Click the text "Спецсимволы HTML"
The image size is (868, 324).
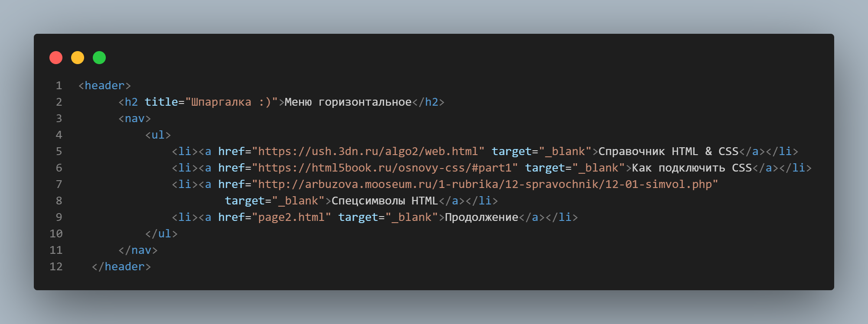(x=385, y=201)
